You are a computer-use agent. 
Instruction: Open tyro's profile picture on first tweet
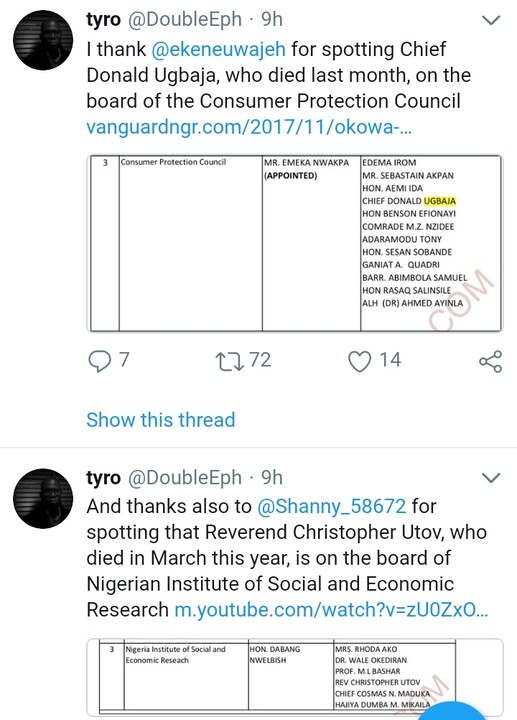43,40
